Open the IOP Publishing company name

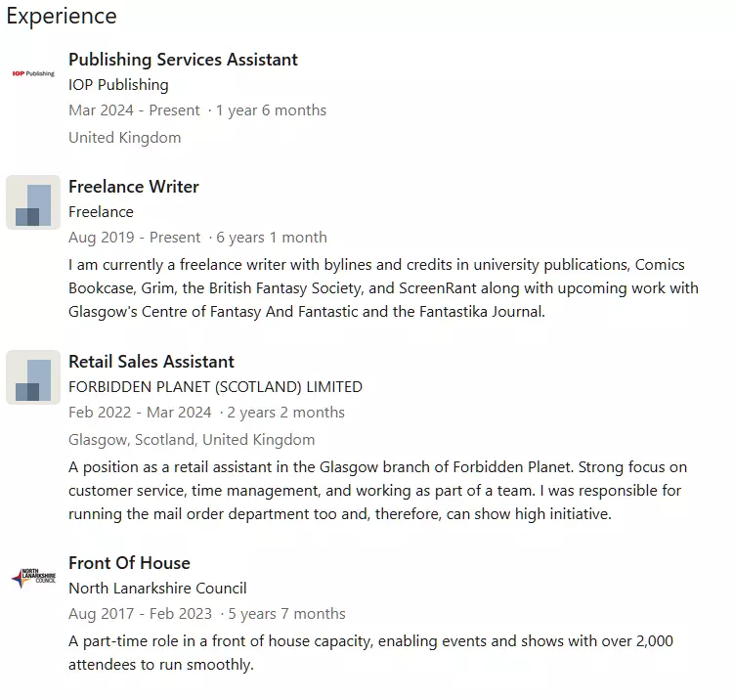118,85
